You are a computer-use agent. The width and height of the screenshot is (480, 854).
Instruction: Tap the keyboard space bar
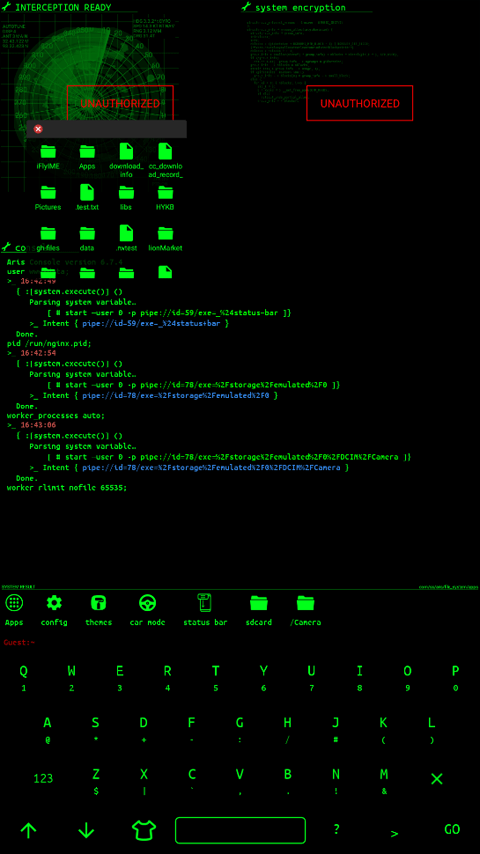tap(240, 830)
